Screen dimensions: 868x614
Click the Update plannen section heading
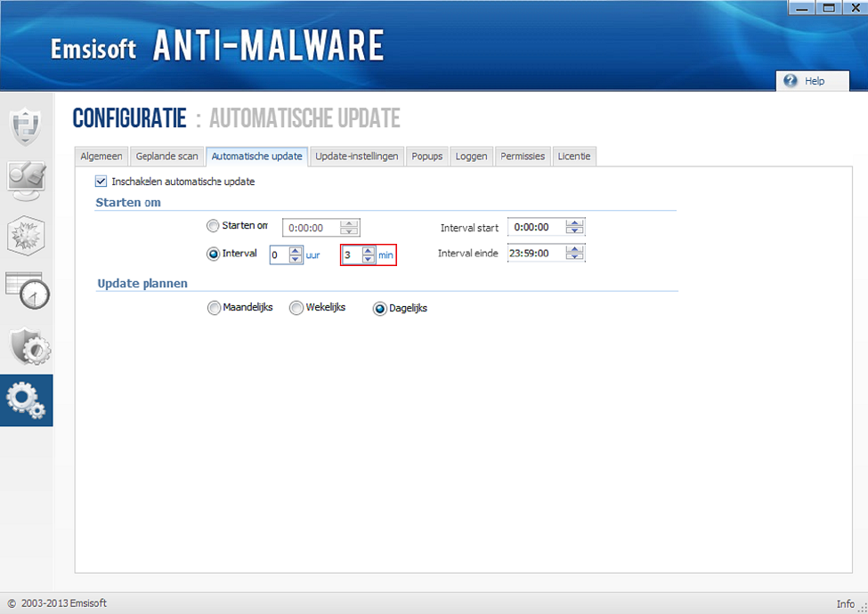pyautogui.click(x=142, y=283)
